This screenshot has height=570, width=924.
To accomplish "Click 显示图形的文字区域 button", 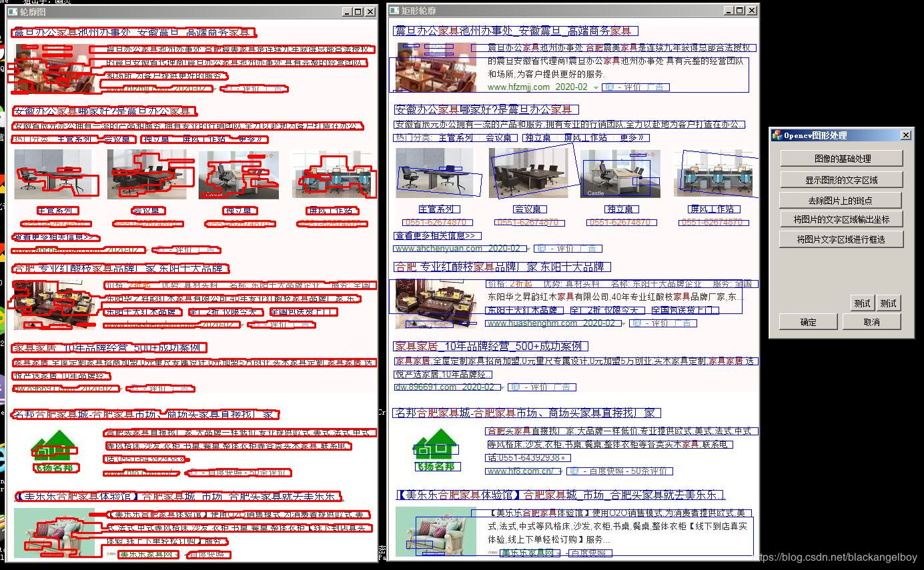I will pyautogui.click(x=841, y=180).
